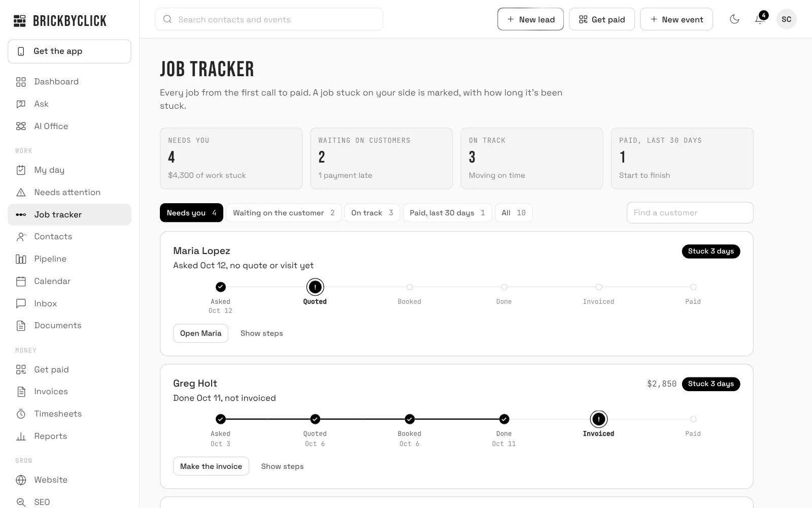Click Maria Lopez's checked Asked step marker

(x=221, y=287)
